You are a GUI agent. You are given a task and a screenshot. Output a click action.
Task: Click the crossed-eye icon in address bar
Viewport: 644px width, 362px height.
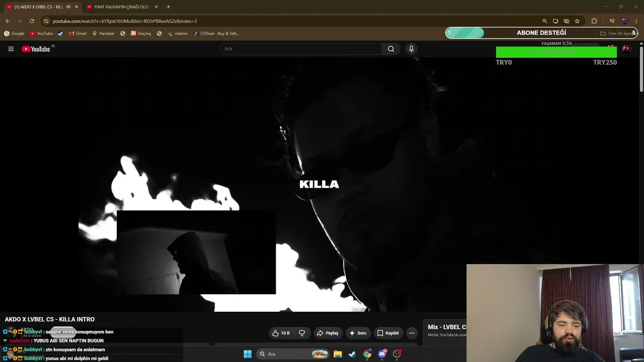pyautogui.click(x=566, y=21)
